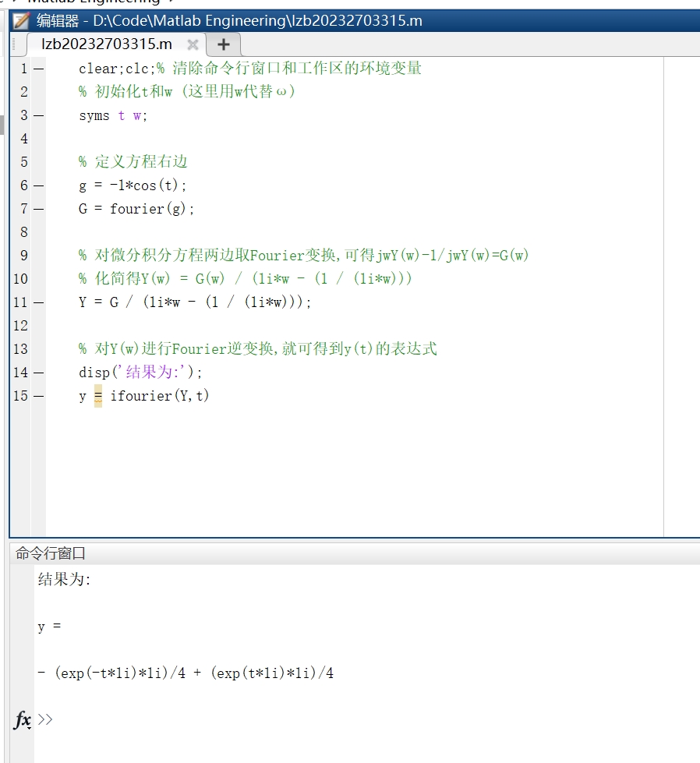Click the editor notepad icon in title bar

point(21,21)
